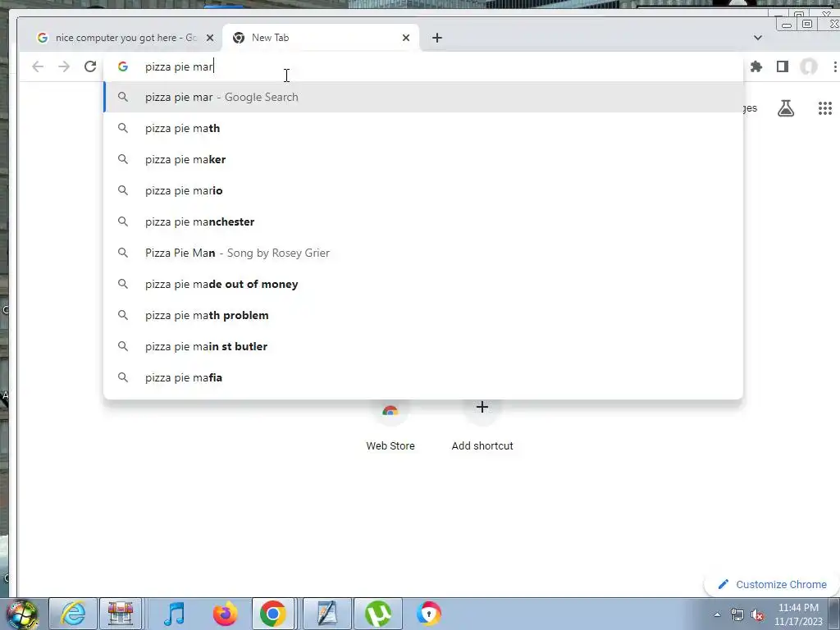Open the keyhole Chrome-colored taskbar icon
Image resolution: width=840 pixels, height=630 pixels.
coord(428,614)
